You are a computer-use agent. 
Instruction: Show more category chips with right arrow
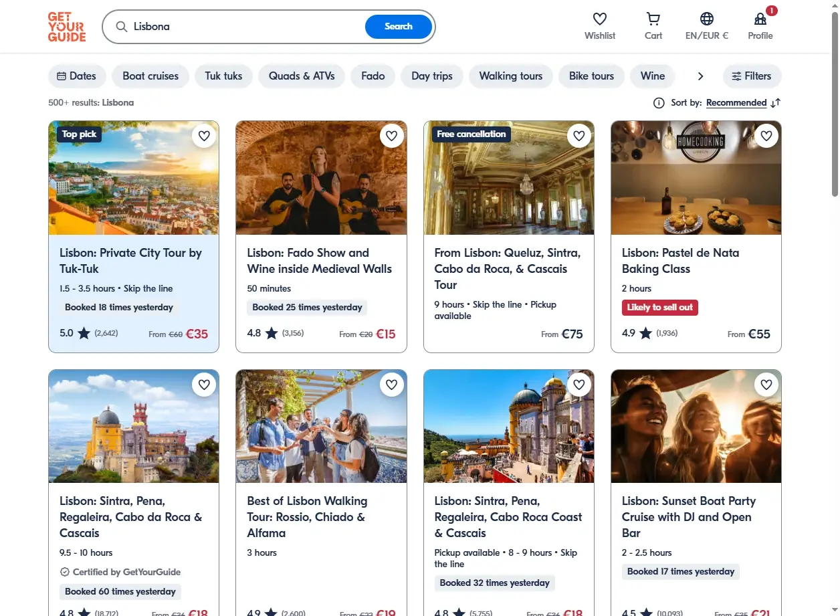[x=700, y=76]
